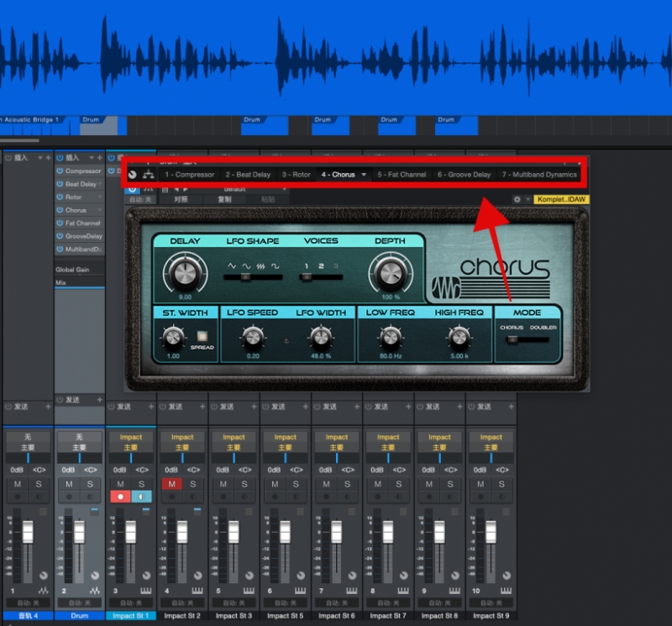Click the volume fader on channel 10
This screenshot has width=672, height=626.
coord(491,532)
